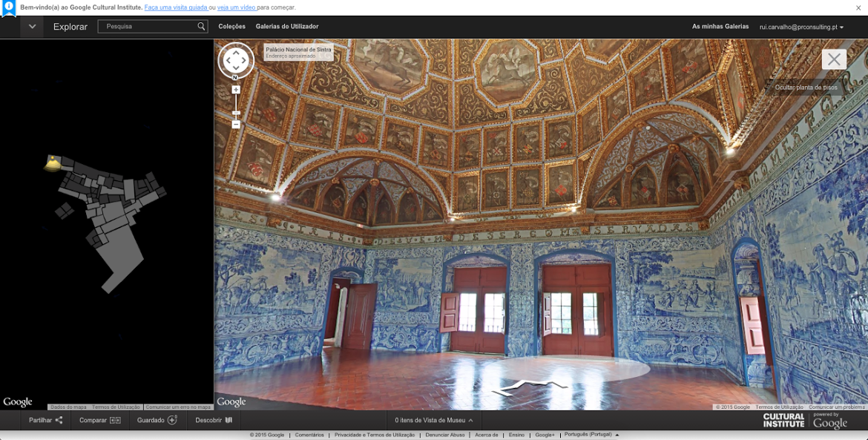Open the Descobrir panel
Viewport: 868px width, 440px height.
tap(214, 420)
